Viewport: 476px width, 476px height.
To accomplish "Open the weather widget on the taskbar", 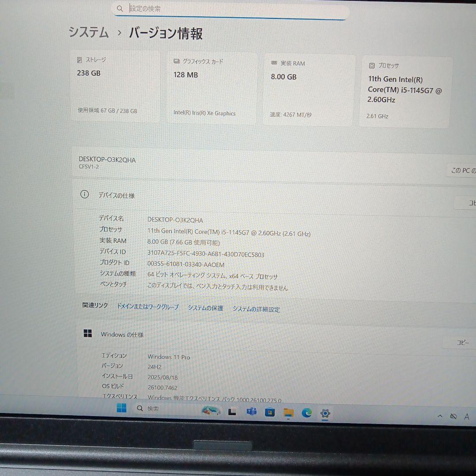I will pos(210,411).
